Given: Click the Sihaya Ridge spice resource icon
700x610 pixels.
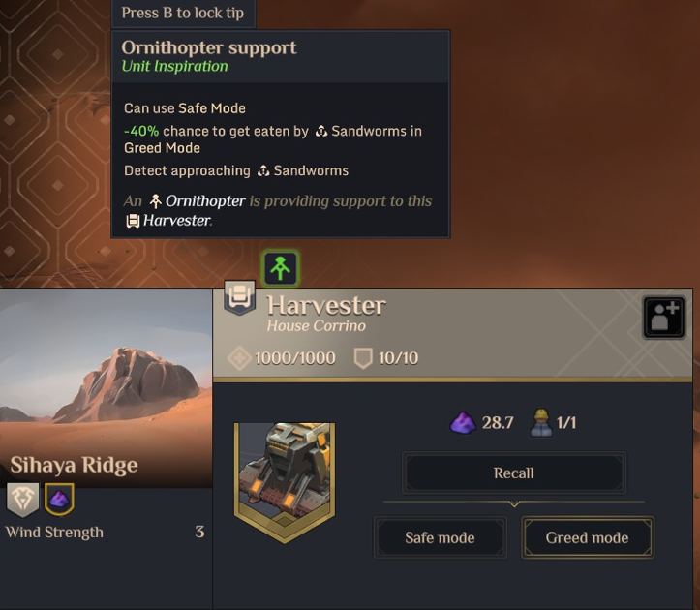Looking at the screenshot, I should pos(59,499).
